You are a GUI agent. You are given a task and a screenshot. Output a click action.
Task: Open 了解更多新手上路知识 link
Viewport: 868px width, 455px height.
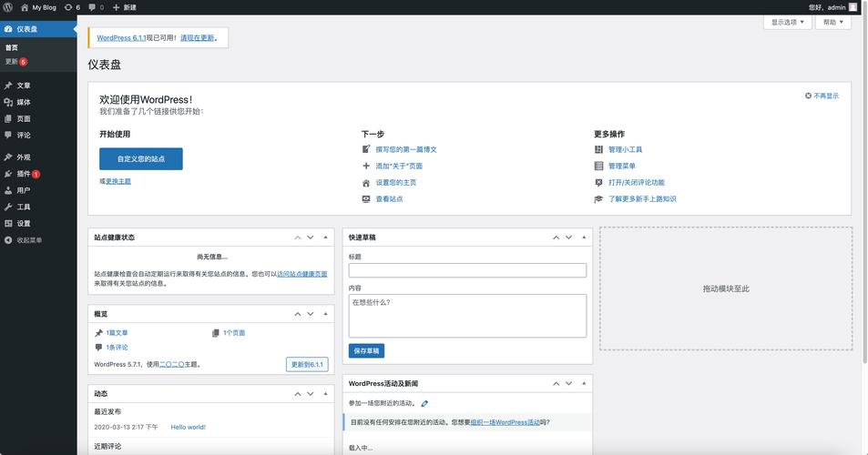(x=643, y=199)
